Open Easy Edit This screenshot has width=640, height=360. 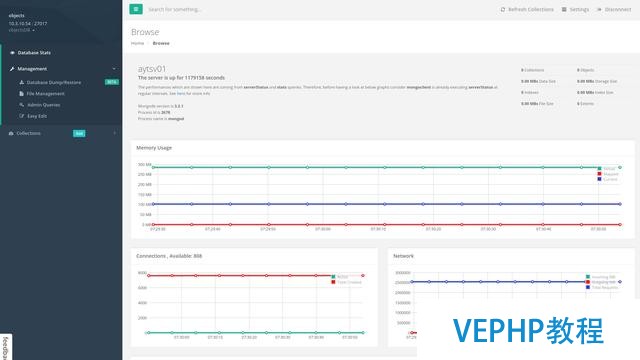coord(37,116)
